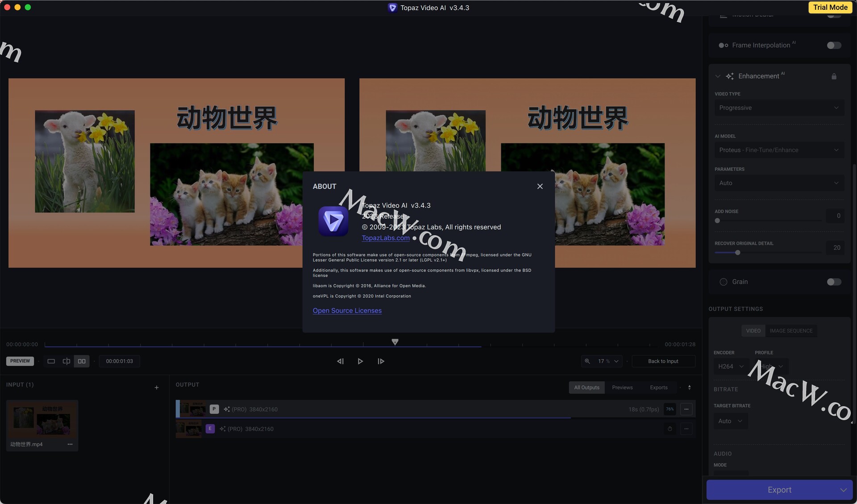Select the second output row thumbnail

tap(189, 429)
